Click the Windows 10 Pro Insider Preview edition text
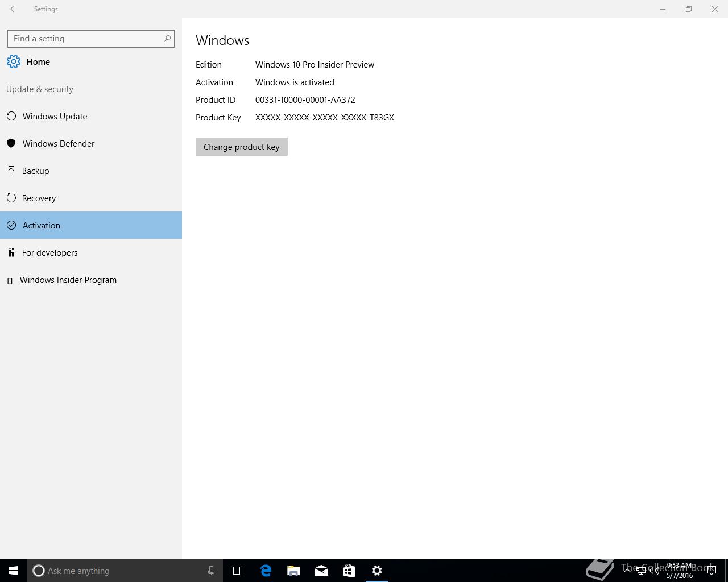Screen dimensions: 728x582 tap(315, 65)
